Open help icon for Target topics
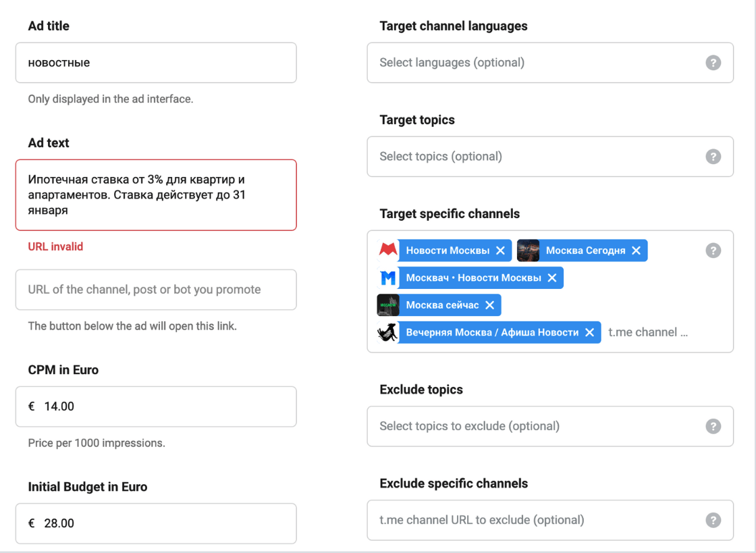756x553 pixels. [x=713, y=157]
